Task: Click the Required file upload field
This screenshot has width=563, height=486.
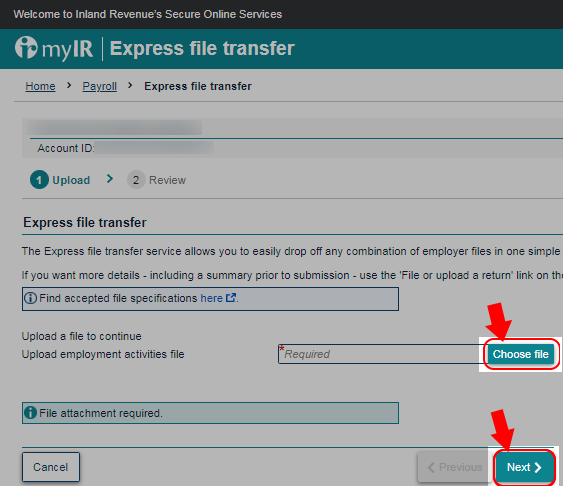Action: click(x=382, y=354)
